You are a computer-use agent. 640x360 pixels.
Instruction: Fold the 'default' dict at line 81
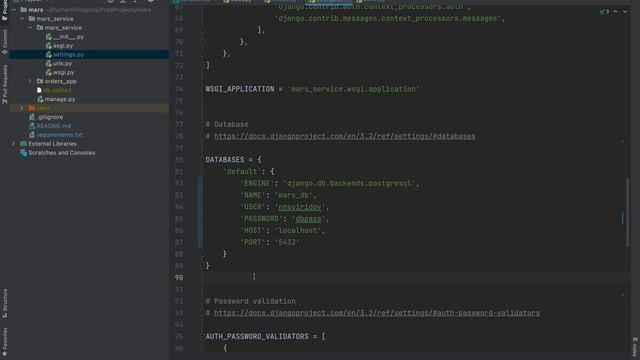pos(202,172)
